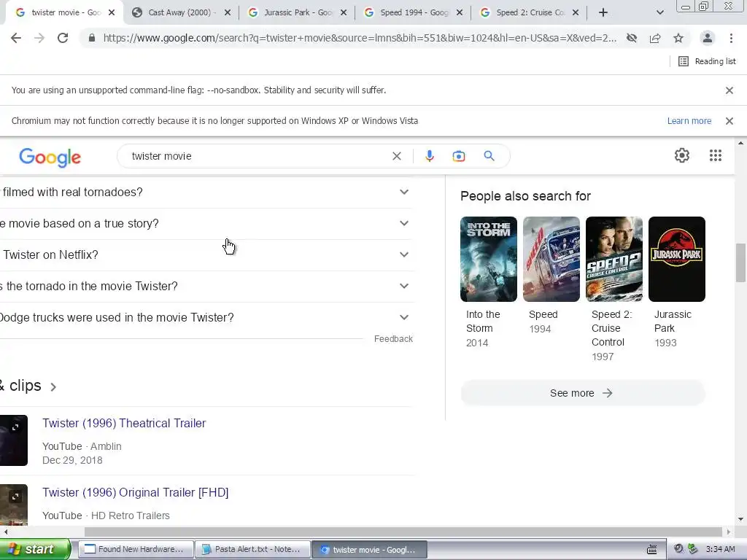This screenshot has height=560, width=747.
Task: Switch to Pasta Alert.txt Notepad window
Action: point(252,550)
